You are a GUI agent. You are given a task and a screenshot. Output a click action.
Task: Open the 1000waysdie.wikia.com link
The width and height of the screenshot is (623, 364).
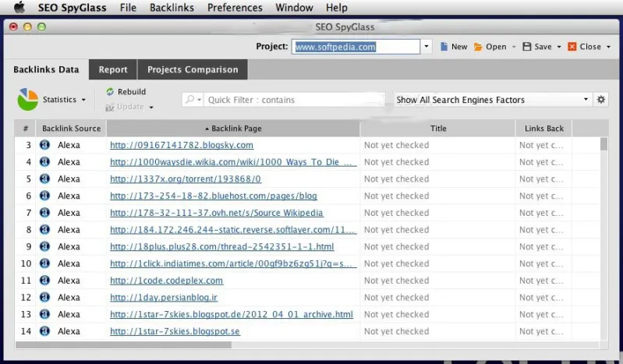233,162
